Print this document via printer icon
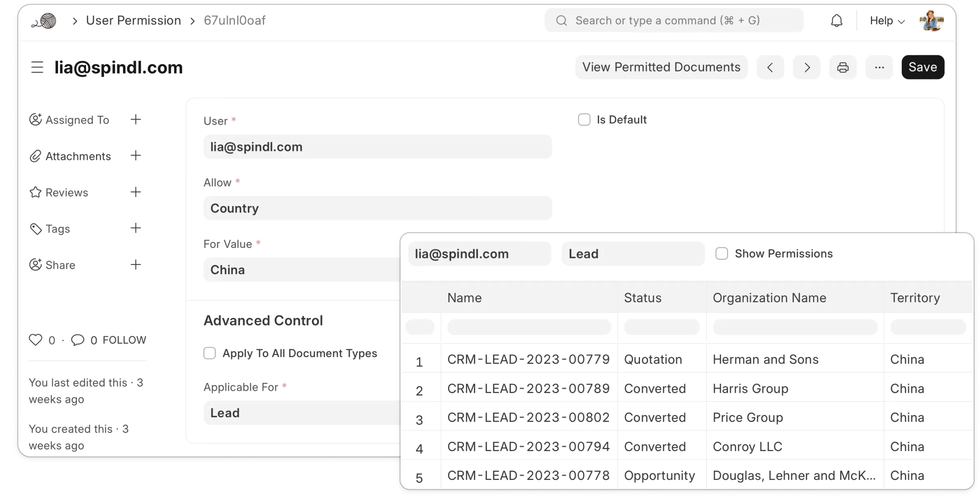The height and width of the screenshot is (497, 980). (842, 67)
